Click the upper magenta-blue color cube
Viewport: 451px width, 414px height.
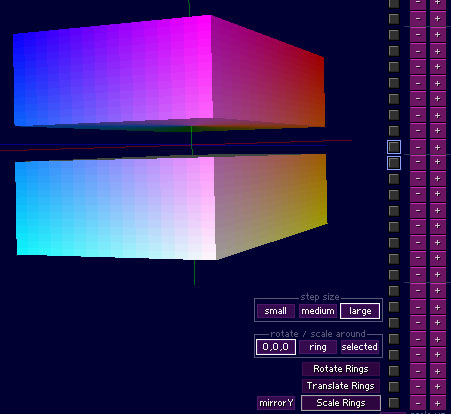click(x=167, y=72)
